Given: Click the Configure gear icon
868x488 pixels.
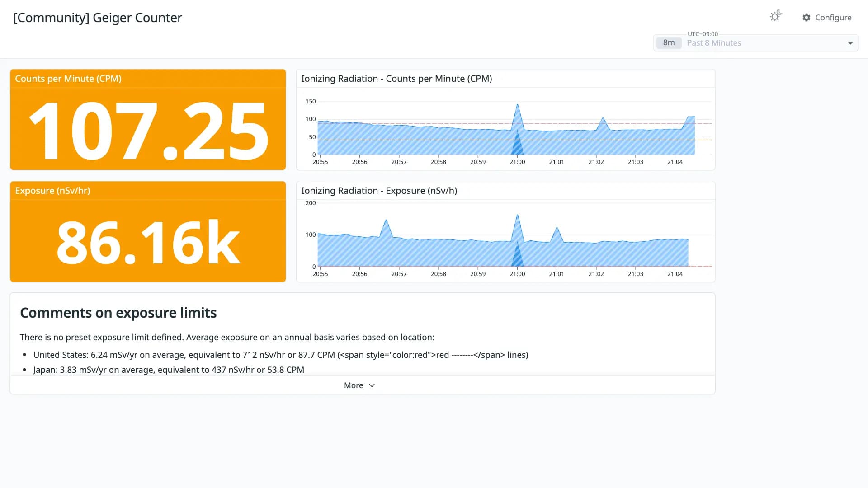Looking at the screenshot, I should (807, 18).
